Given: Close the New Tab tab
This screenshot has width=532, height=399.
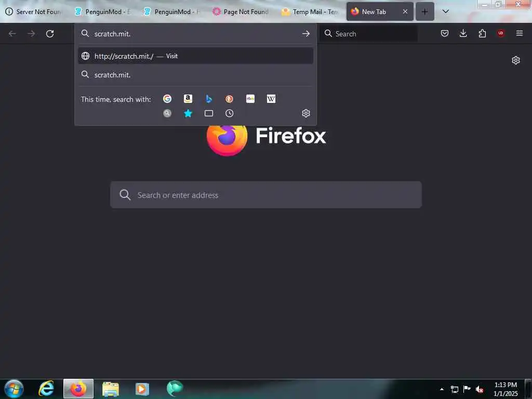Looking at the screenshot, I should tap(405, 11).
